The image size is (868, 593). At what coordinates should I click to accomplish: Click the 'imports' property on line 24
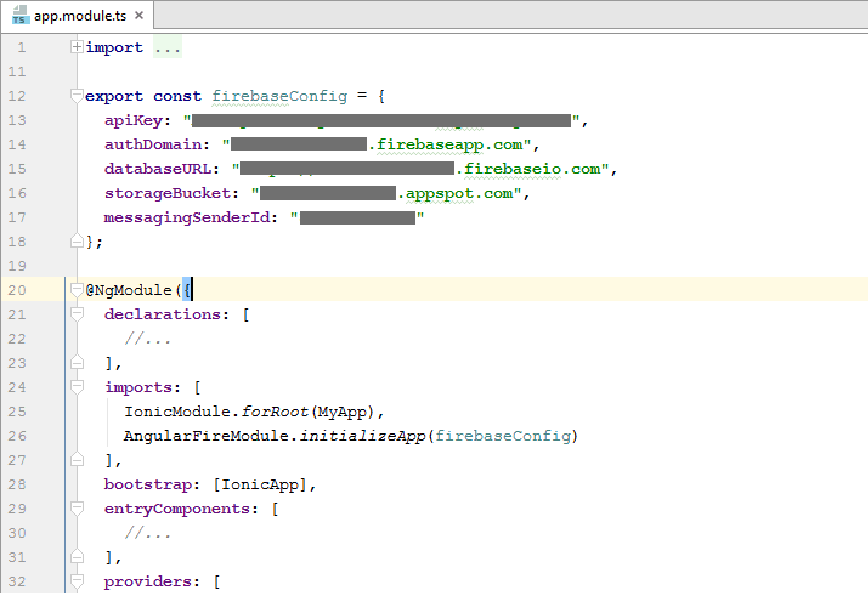point(138,387)
